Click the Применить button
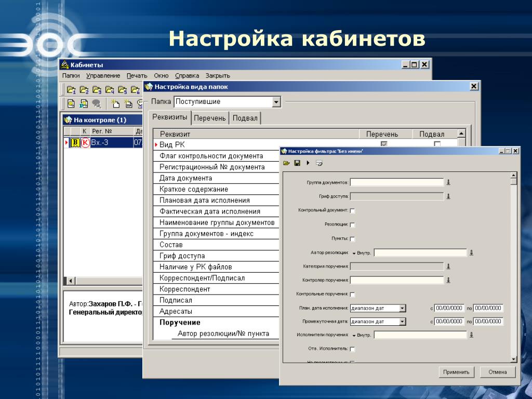 (x=456, y=372)
